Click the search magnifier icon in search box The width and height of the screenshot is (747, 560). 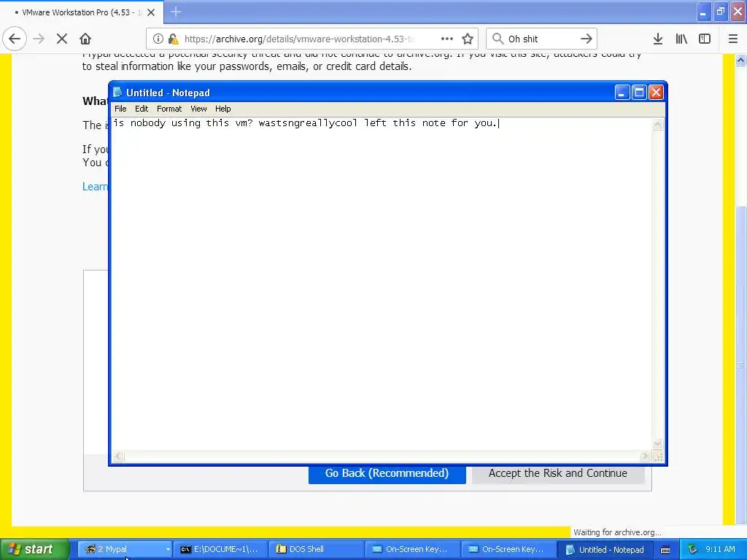click(498, 39)
